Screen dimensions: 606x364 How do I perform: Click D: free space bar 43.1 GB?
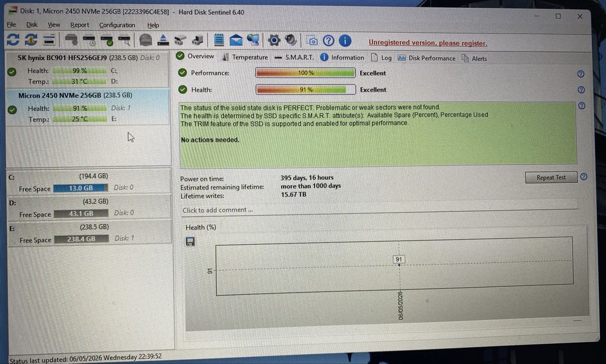[81, 213]
